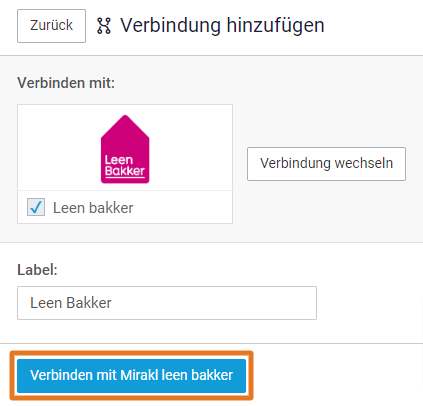This screenshot has width=423, height=406.
Task: Click the "Leen bakker" checkbox label text
Action: coord(93,208)
